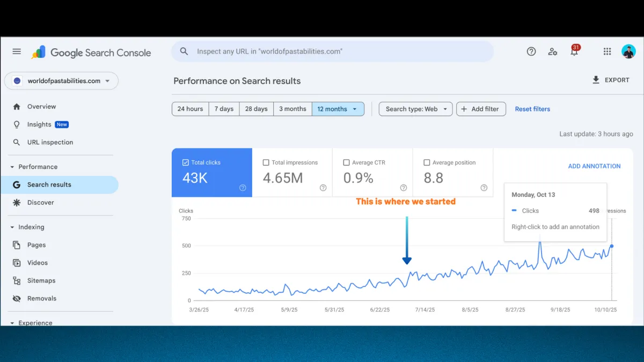The height and width of the screenshot is (362, 644).
Task: Click the Oct 13 data point on chart
Action: pyautogui.click(x=612, y=246)
